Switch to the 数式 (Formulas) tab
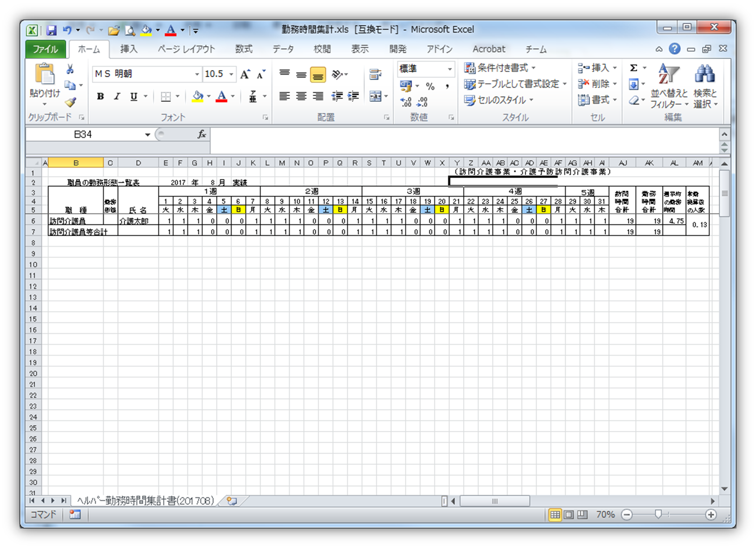This screenshot has height=548, width=756. coord(244,49)
